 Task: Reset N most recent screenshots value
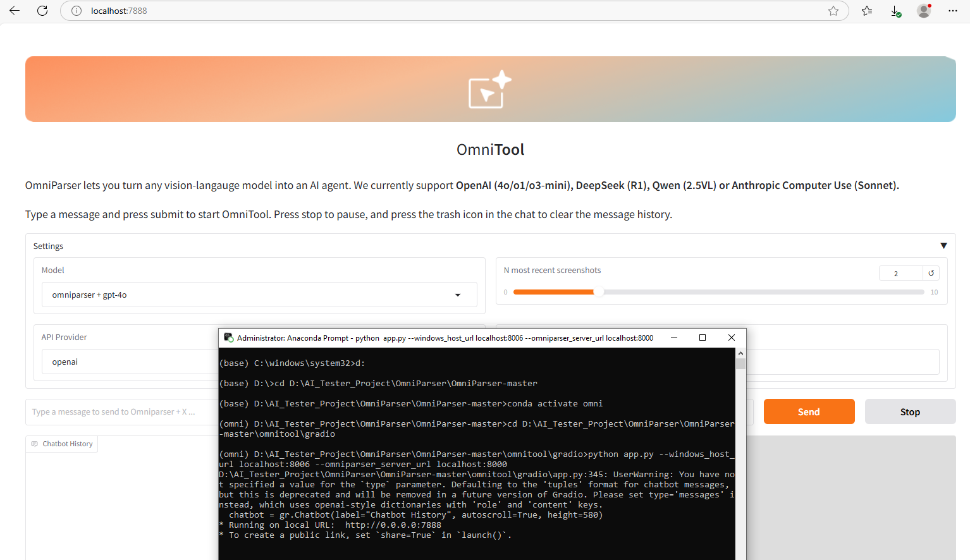[931, 273]
